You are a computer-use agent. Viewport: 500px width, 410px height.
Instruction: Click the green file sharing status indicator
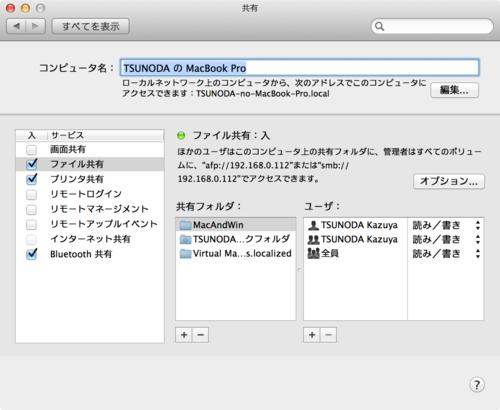tap(181, 135)
